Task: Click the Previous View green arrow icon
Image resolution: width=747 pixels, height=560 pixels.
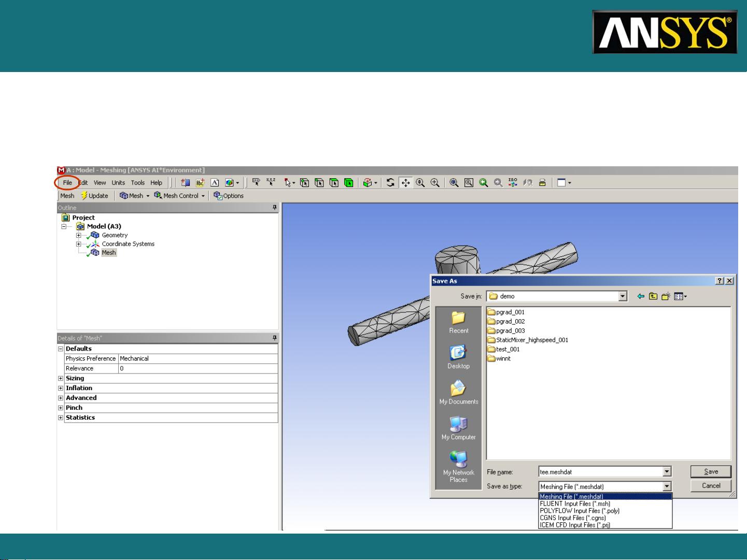Action: [483, 182]
